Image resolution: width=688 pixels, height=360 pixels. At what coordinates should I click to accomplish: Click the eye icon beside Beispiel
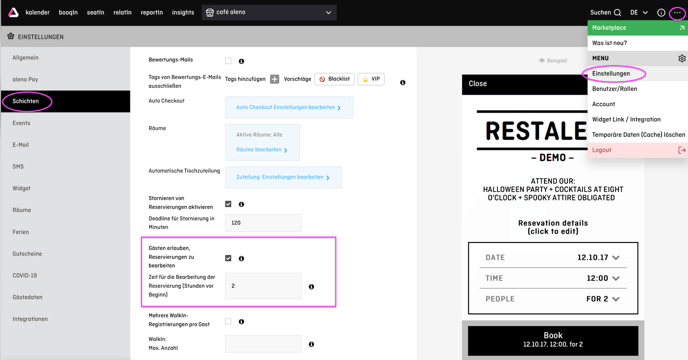click(541, 61)
